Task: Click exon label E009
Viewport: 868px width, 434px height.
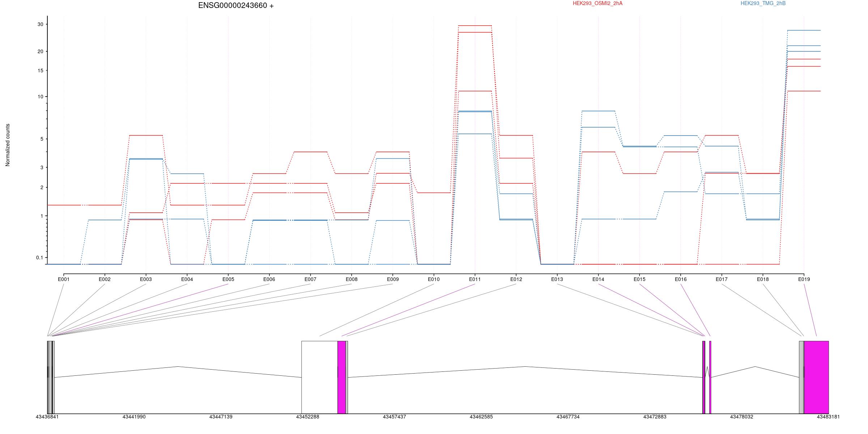Action: [393, 279]
